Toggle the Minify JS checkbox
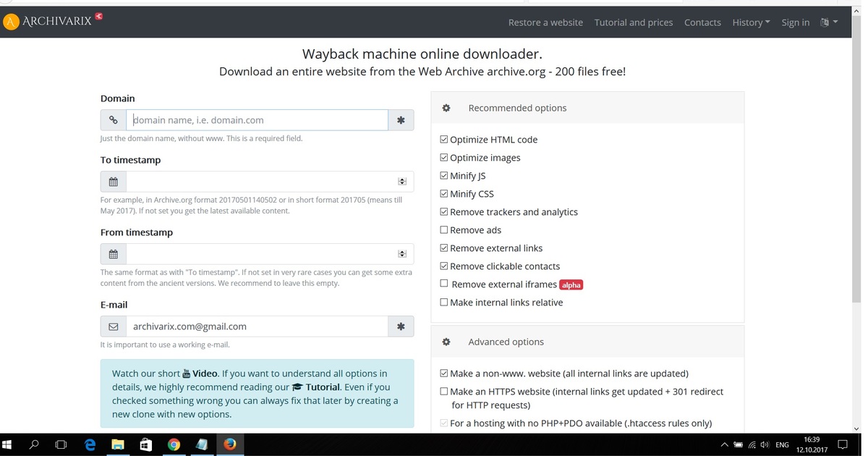This screenshot has width=868, height=456. [444, 176]
